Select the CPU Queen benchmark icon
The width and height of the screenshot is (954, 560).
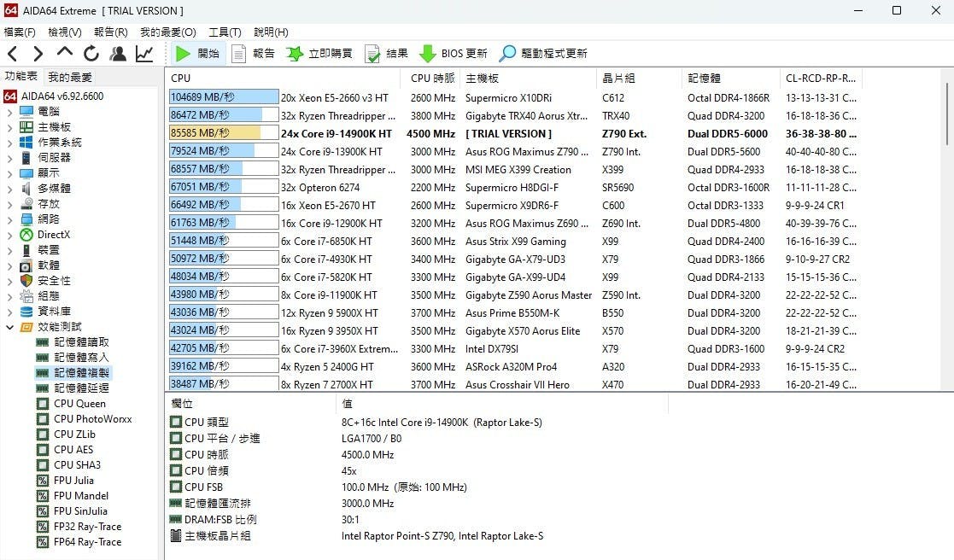point(43,404)
